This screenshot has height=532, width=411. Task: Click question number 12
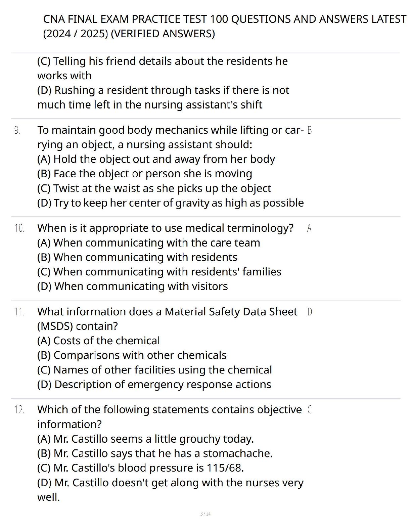point(19,410)
